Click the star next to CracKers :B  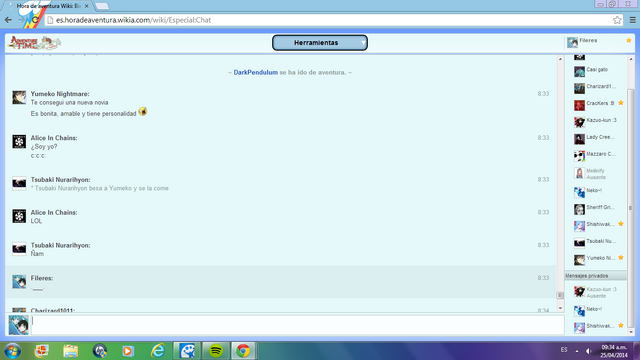(x=621, y=103)
